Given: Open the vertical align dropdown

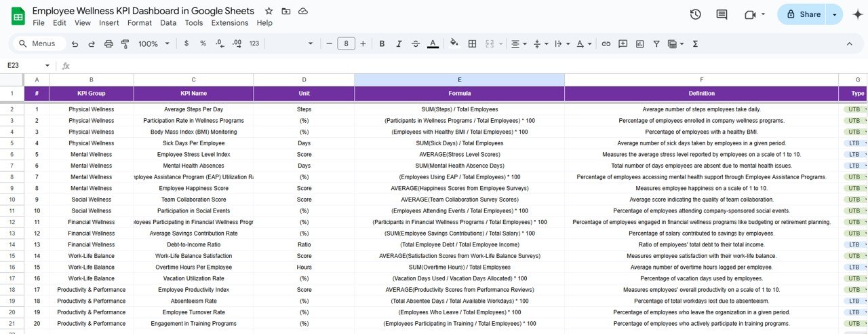Looking at the screenshot, I should point(540,43).
